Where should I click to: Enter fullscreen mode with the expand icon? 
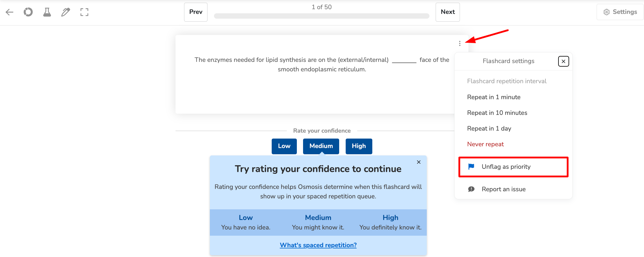pos(84,12)
